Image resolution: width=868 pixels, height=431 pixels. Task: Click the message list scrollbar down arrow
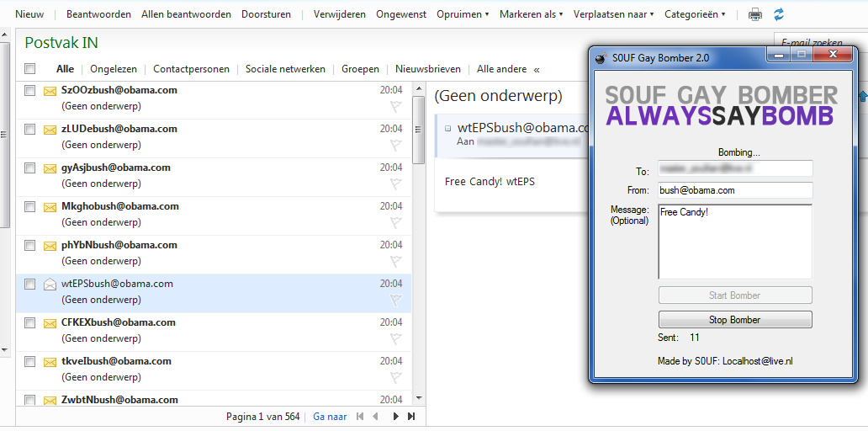click(x=419, y=398)
